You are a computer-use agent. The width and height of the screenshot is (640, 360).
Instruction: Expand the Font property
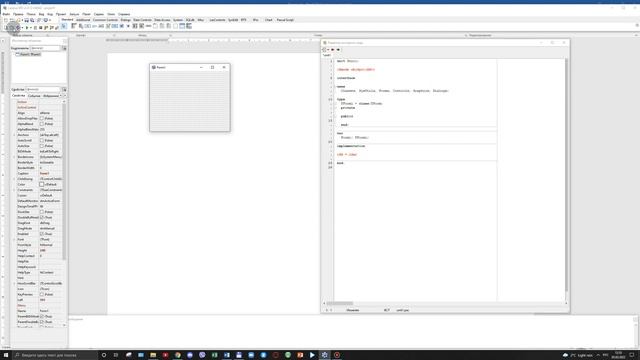[x=14, y=240]
